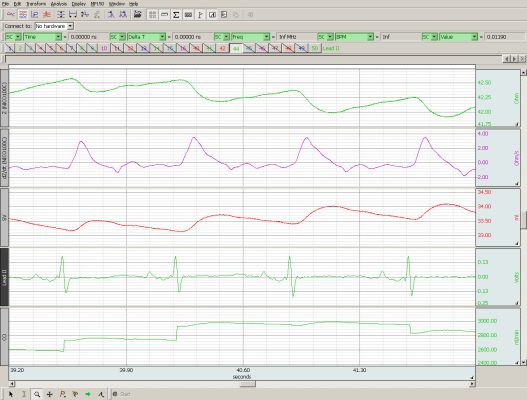Toggle the hidden channel left of channel 42

pyautogui.click(x=209, y=48)
